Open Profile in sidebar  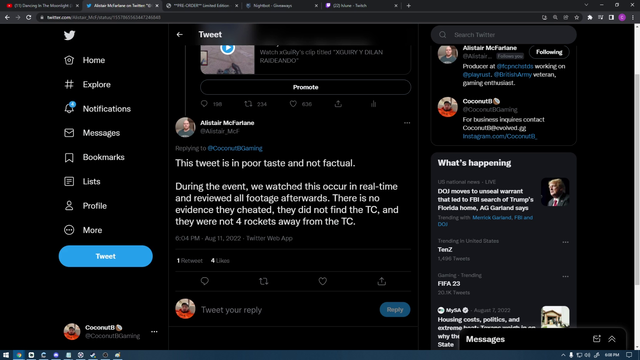85,206
